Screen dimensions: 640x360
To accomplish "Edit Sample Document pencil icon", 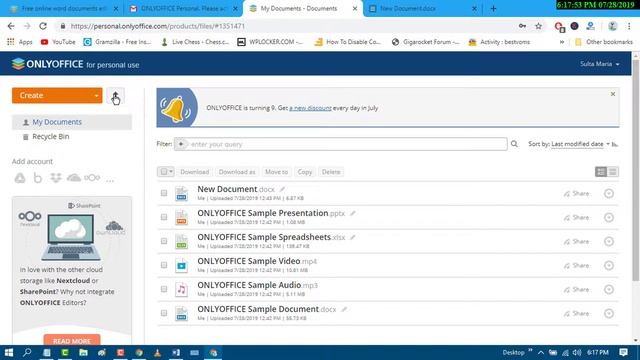I will coord(344,309).
